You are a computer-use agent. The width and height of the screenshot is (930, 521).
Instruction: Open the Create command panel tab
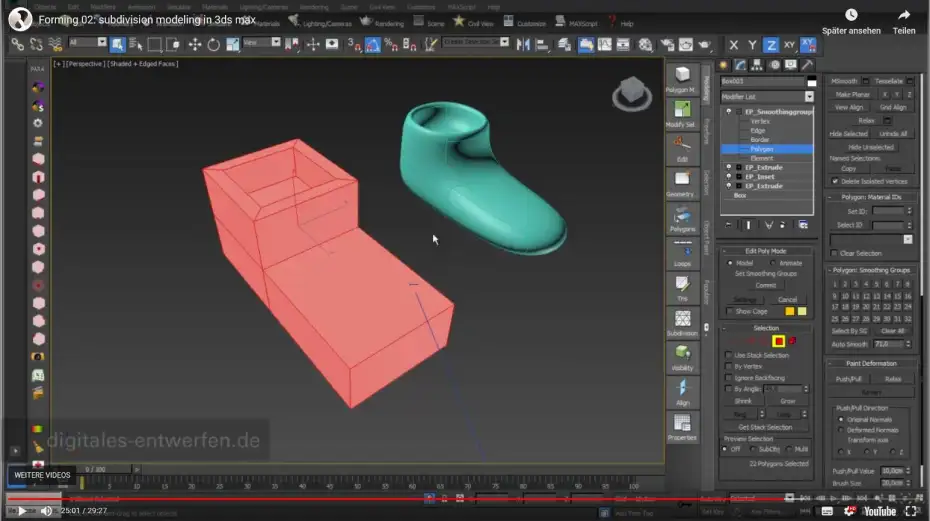(x=723, y=65)
